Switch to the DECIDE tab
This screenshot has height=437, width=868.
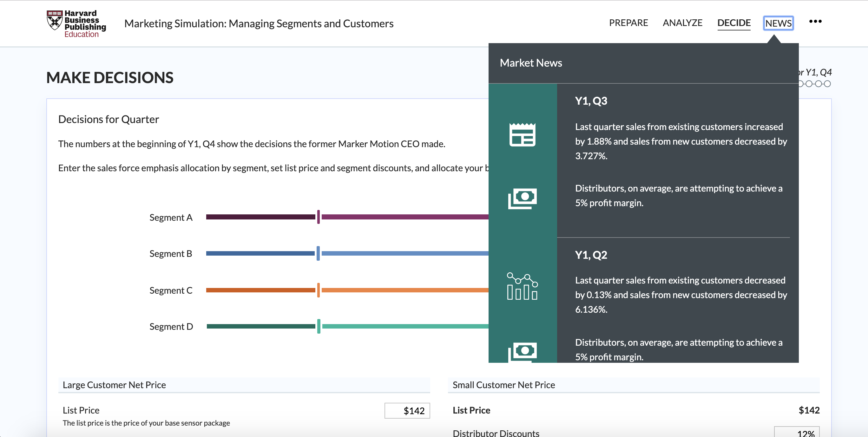click(733, 23)
